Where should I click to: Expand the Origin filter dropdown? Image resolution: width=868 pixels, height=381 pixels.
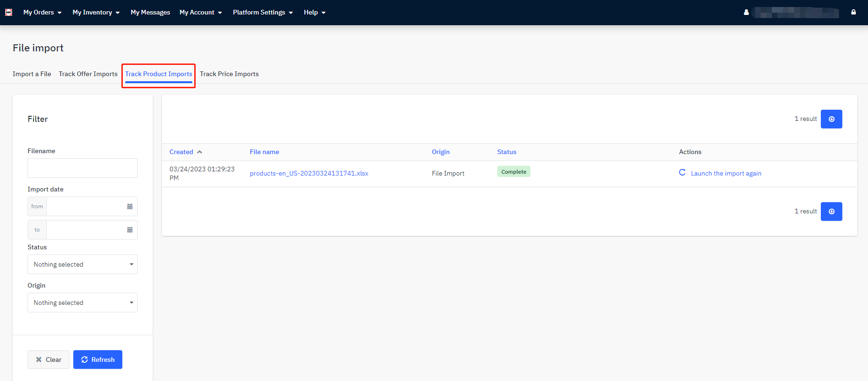[x=83, y=303]
